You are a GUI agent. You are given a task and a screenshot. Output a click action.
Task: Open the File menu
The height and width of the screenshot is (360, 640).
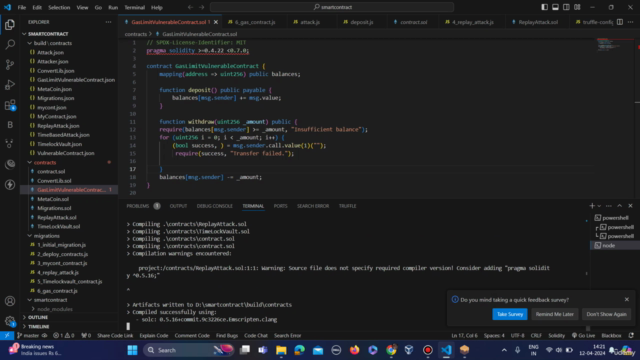(22, 7)
